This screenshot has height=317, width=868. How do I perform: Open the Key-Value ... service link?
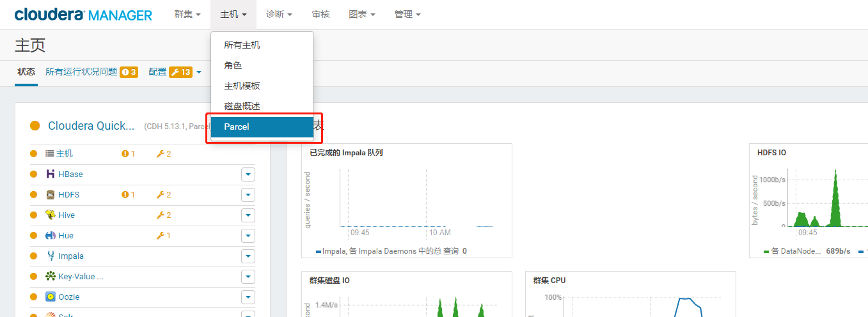pos(81,276)
